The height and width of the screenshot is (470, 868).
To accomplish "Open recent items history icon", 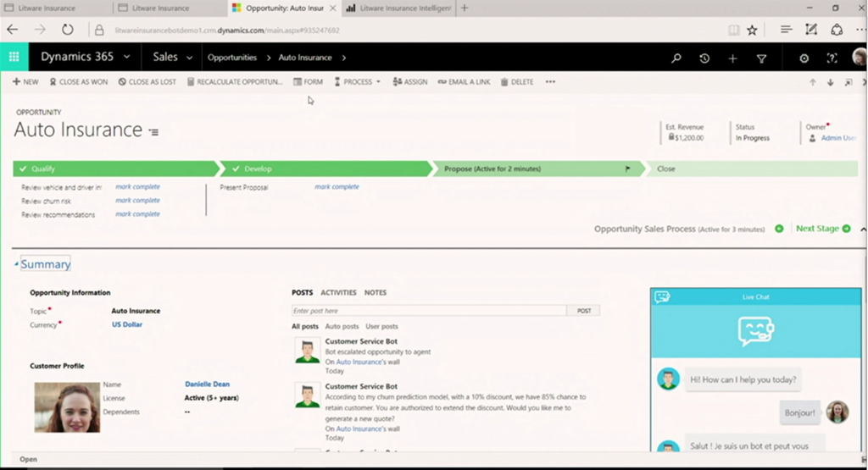I will point(704,58).
